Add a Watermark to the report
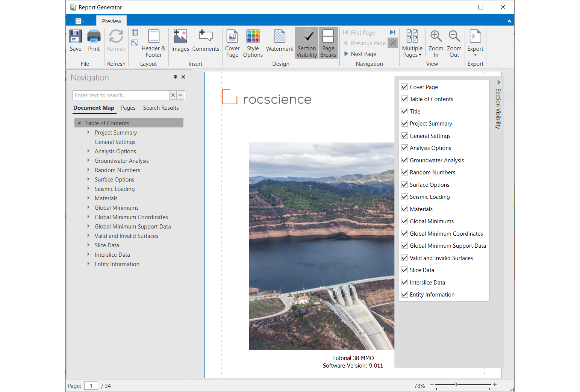This screenshot has width=580, height=392. [279, 41]
